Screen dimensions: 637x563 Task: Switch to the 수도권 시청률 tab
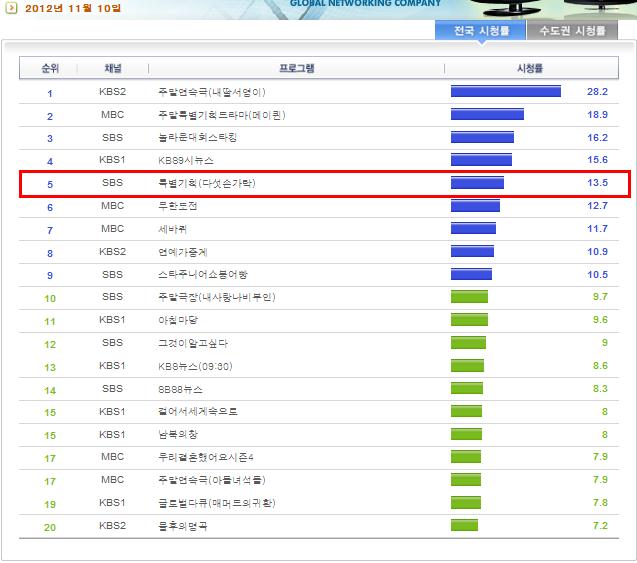click(x=572, y=30)
